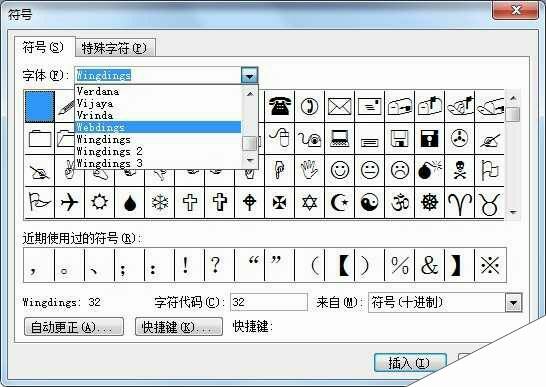The height and width of the screenshot is (387, 546).
Task: Select Vijaya in the font list
Action: click(x=158, y=103)
